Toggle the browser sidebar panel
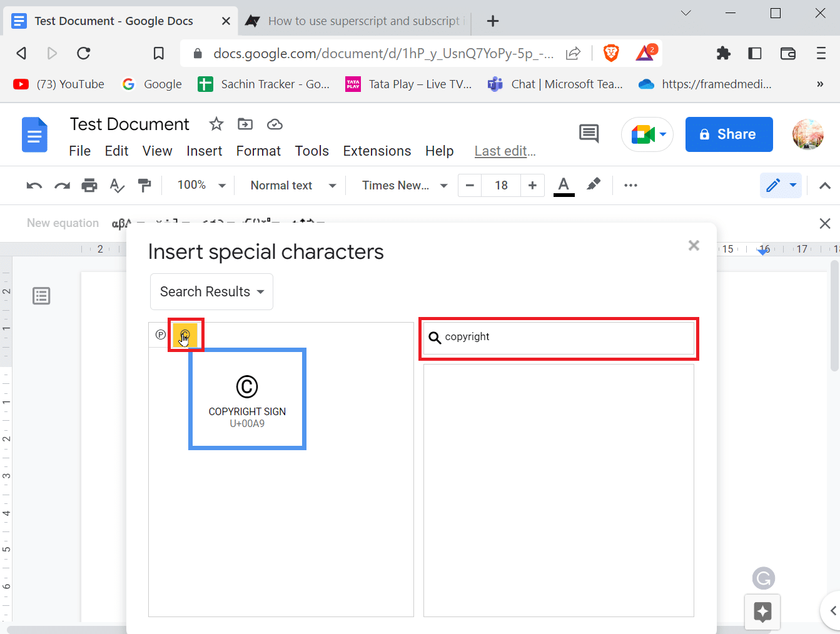The width and height of the screenshot is (840, 634). (755, 53)
